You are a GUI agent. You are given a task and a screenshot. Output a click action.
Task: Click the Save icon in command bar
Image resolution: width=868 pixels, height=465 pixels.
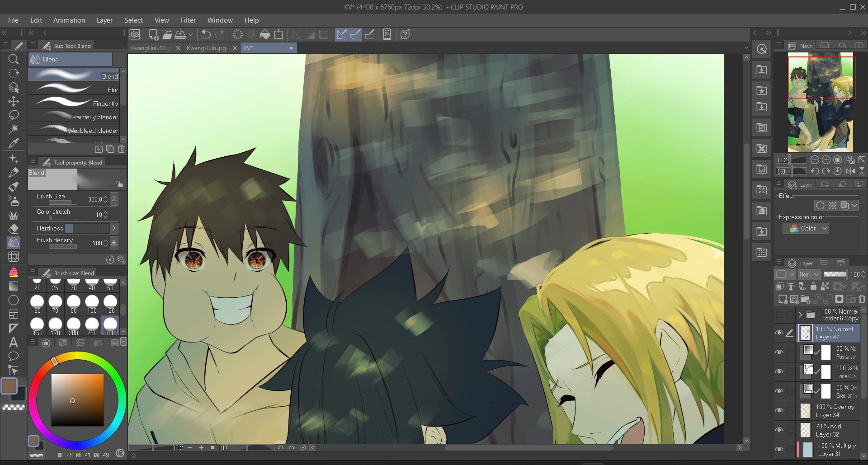pos(180,34)
